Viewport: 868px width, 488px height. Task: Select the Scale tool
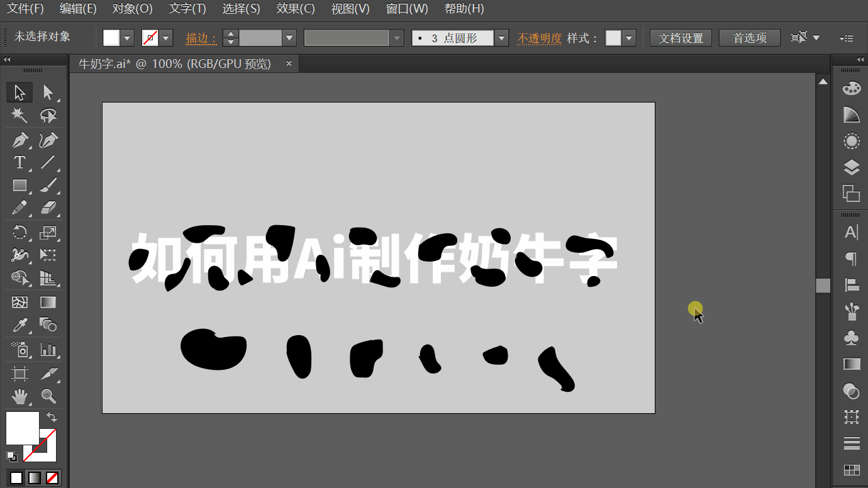coord(48,232)
